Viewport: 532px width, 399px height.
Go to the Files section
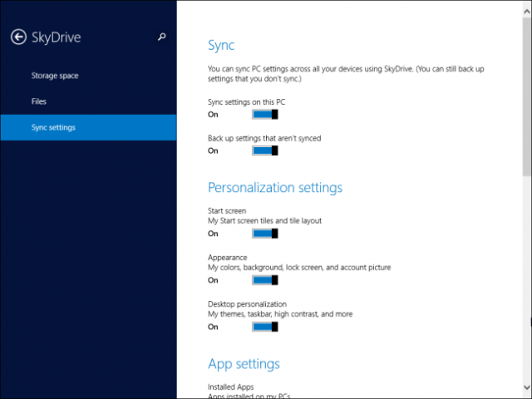coord(39,101)
